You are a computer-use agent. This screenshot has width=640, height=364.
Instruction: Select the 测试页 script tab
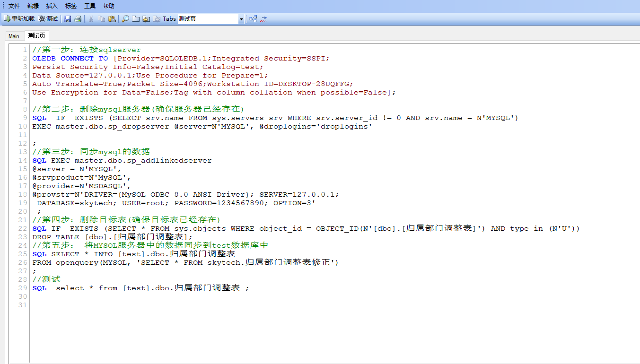pos(36,36)
